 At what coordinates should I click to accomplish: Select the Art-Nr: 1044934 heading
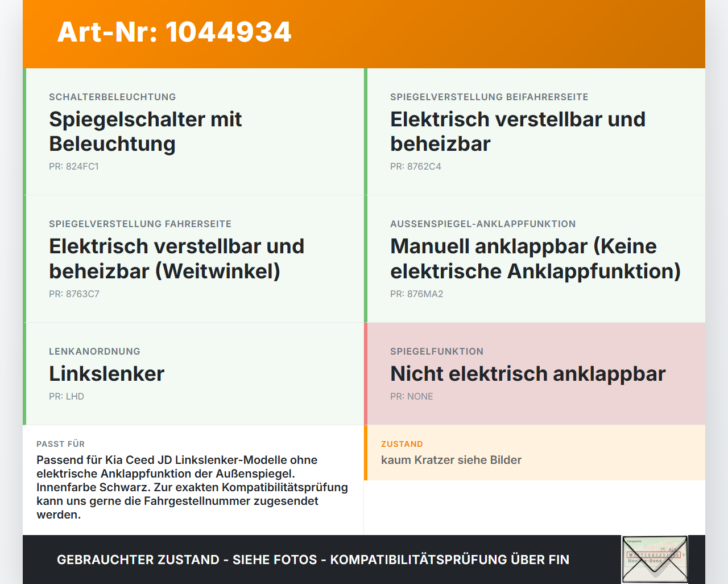coord(174,32)
